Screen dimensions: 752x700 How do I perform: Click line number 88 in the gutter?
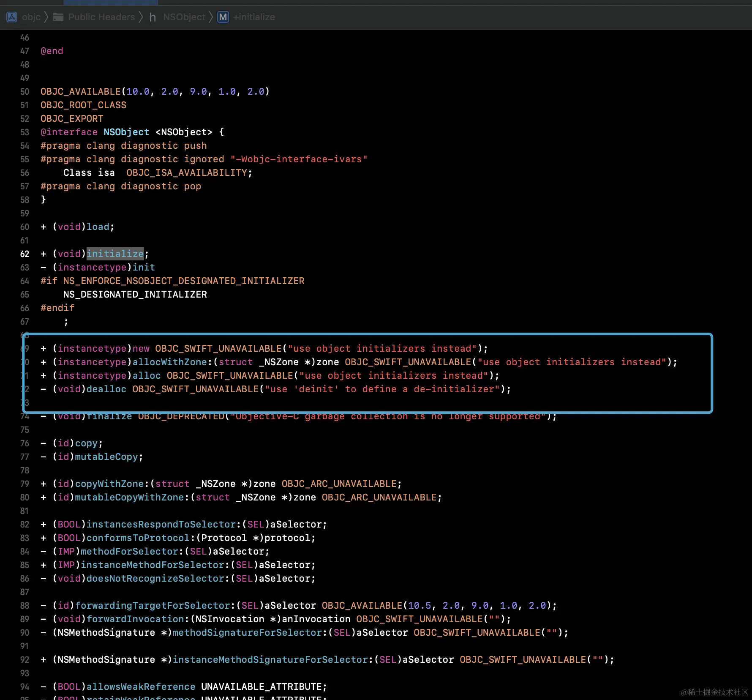(25, 606)
